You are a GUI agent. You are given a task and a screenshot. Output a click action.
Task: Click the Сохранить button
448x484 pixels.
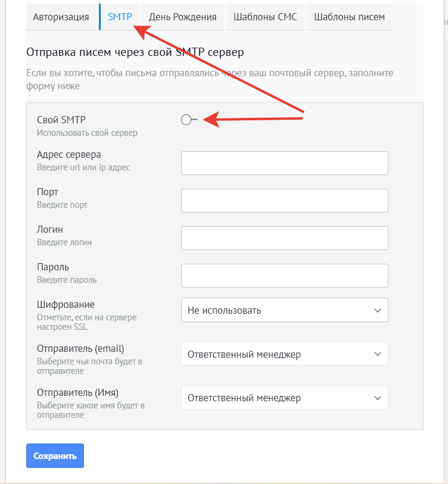(55, 455)
